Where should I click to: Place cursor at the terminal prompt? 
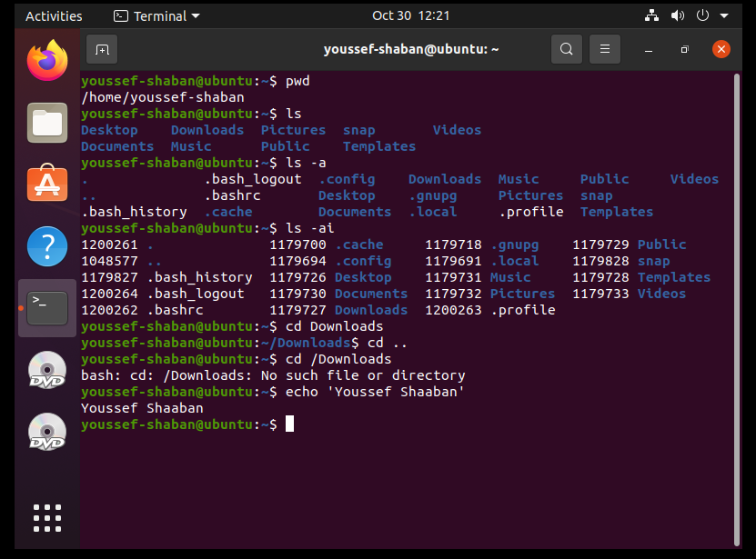[290, 424]
